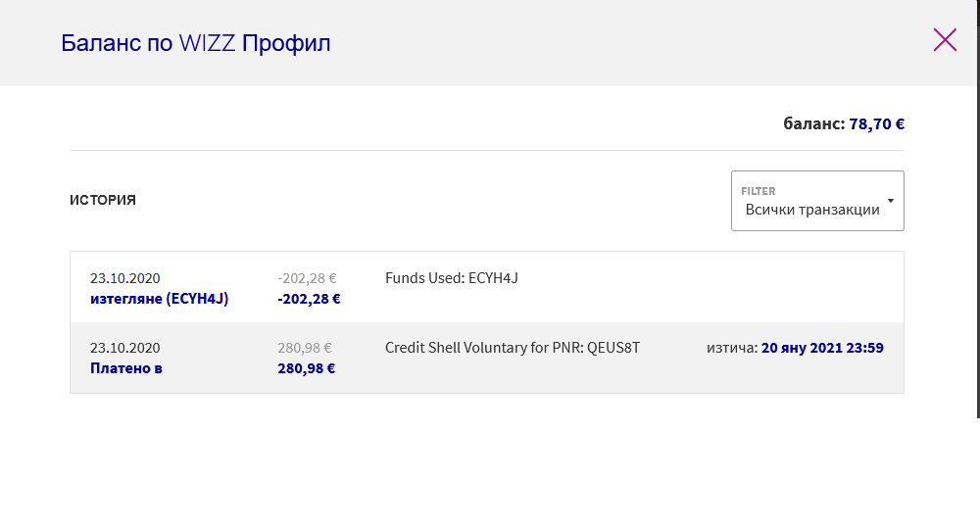This screenshot has height=529, width=980.
Task: Select 'Credit Shell Voluntary for PNR: QEUS8T' text
Action: click(x=513, y=347)
